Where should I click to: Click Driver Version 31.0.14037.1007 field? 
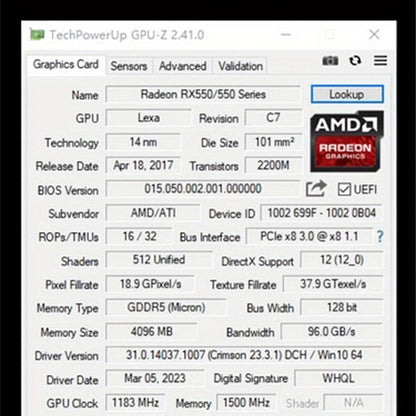click(x=244, y=355)
